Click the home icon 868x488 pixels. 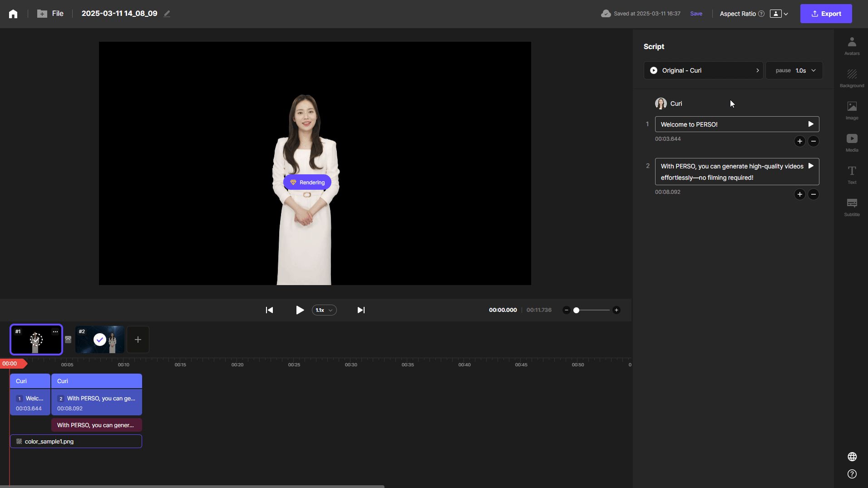[13, 14]
